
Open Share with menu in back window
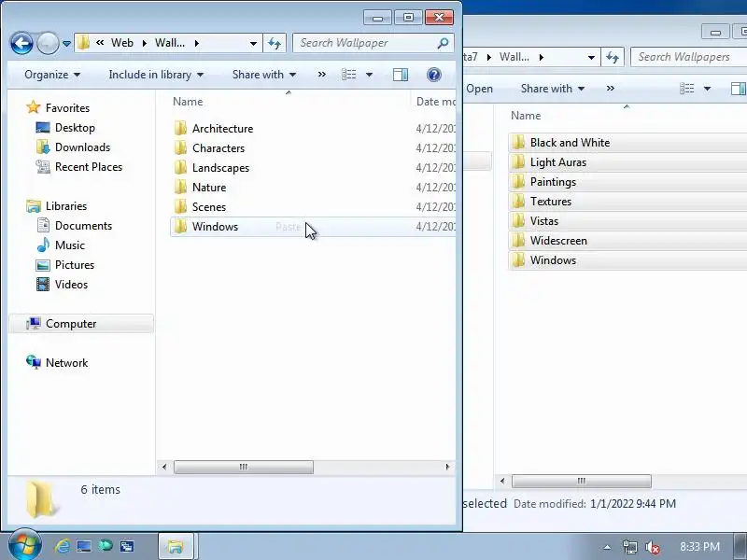[x=552, y=89]
